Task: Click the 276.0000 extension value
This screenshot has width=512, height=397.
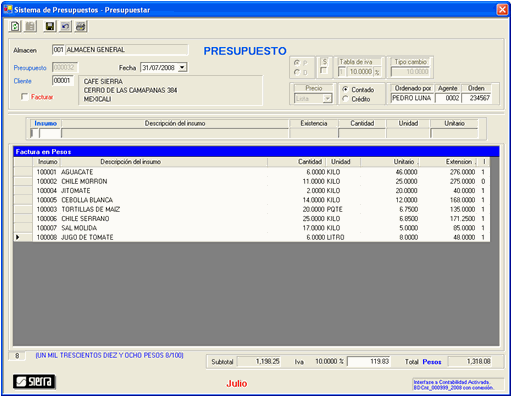Action: click(x=462, y=172)
